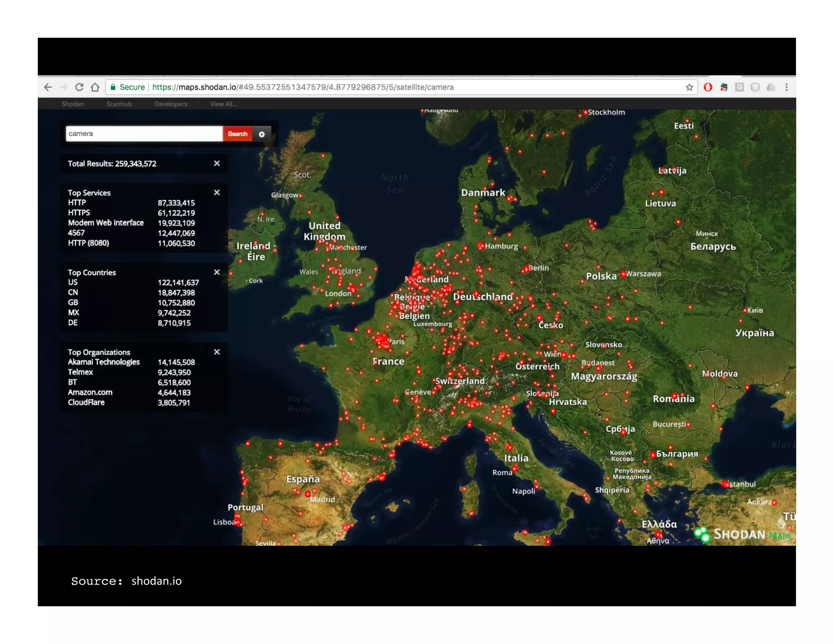Viewport: 834px width, 644px height.
Task: Click the BT organization entry
Action: coord(129,383)
